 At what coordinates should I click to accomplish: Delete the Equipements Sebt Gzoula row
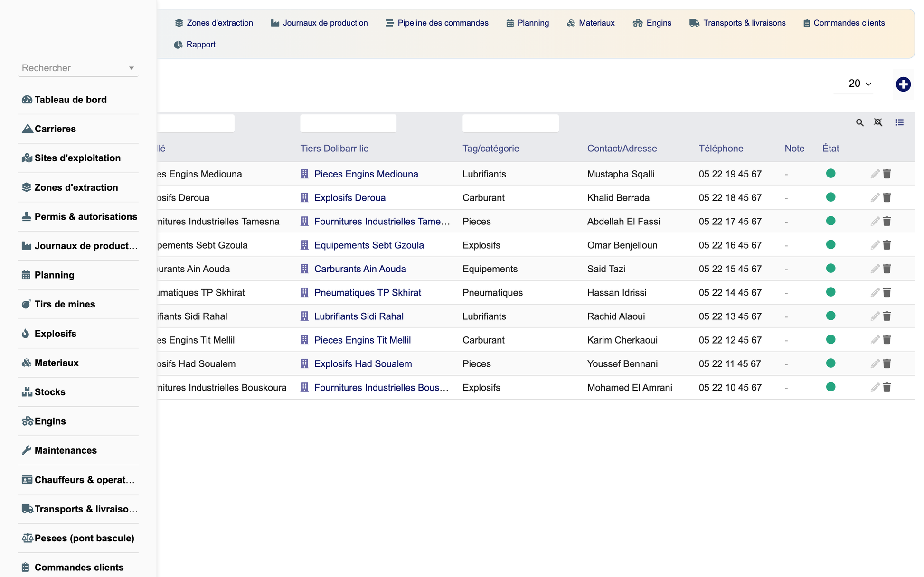[887, 245]
